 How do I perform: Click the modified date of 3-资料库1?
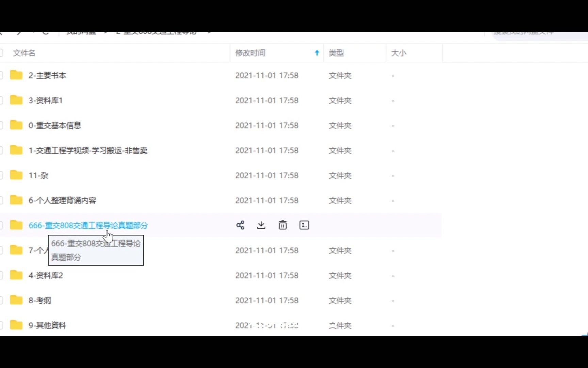[267, 101]
